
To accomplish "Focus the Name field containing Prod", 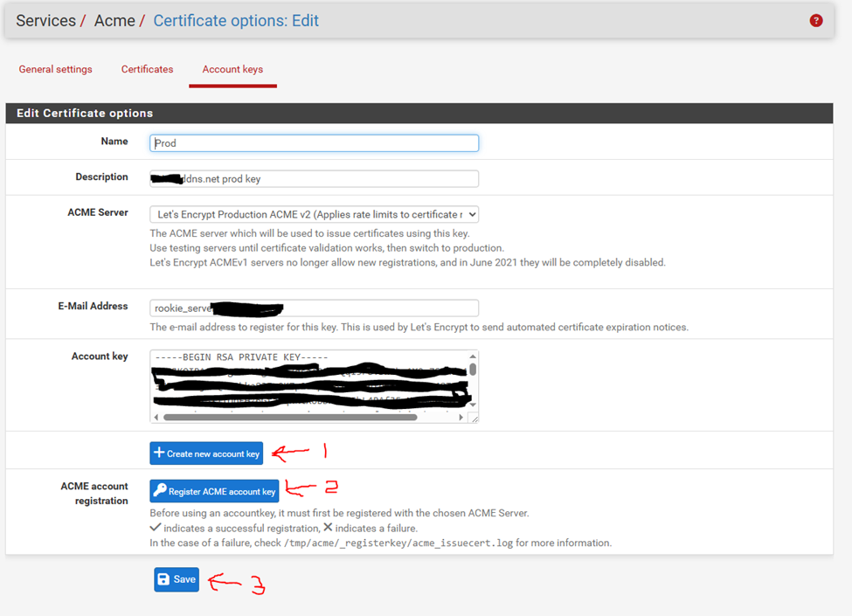I will point(314,143).
